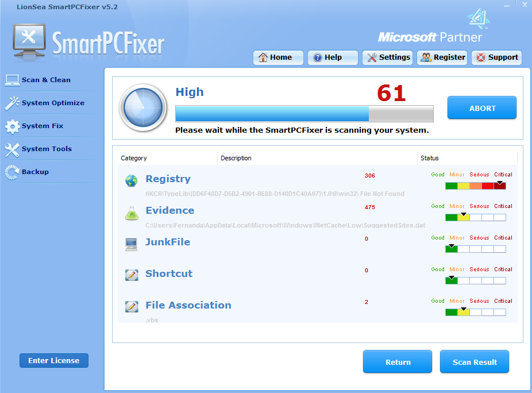The width and height of the screenshot is (532, 393).
Task: Click the File Association severity status bar
Action: pos(475,312)
